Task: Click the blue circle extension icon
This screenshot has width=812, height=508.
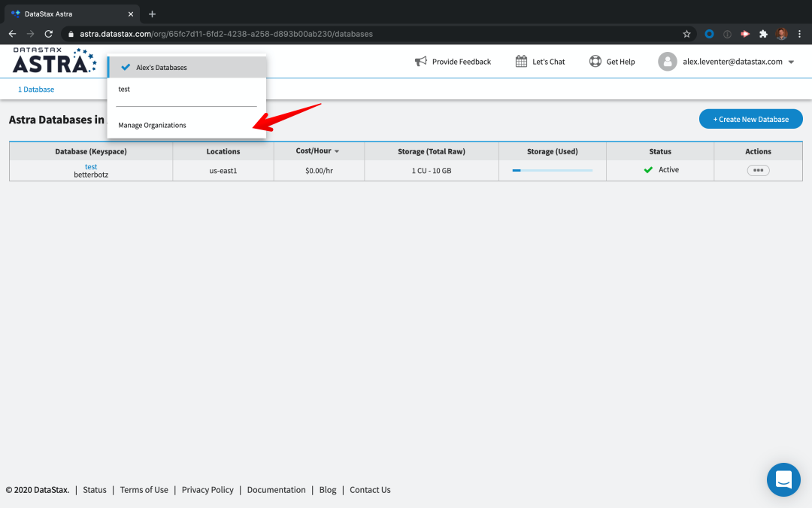Action: (x=710, y=34)
